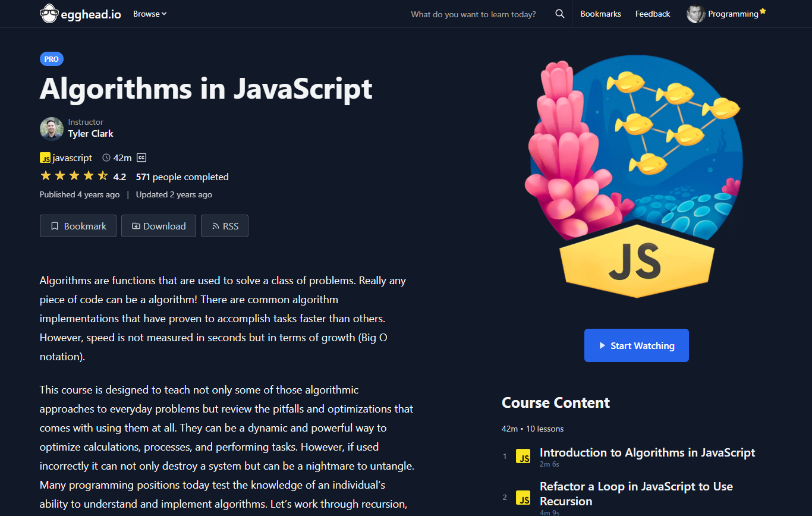Click the egghead.io logo
Image resolution: width=812 pixels, height=516 pixels.
(x=81, y=14)
